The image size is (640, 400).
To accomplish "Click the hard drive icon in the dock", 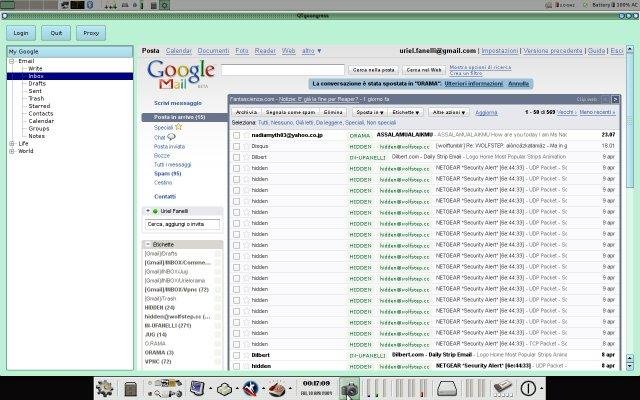I will pos(449,388).
